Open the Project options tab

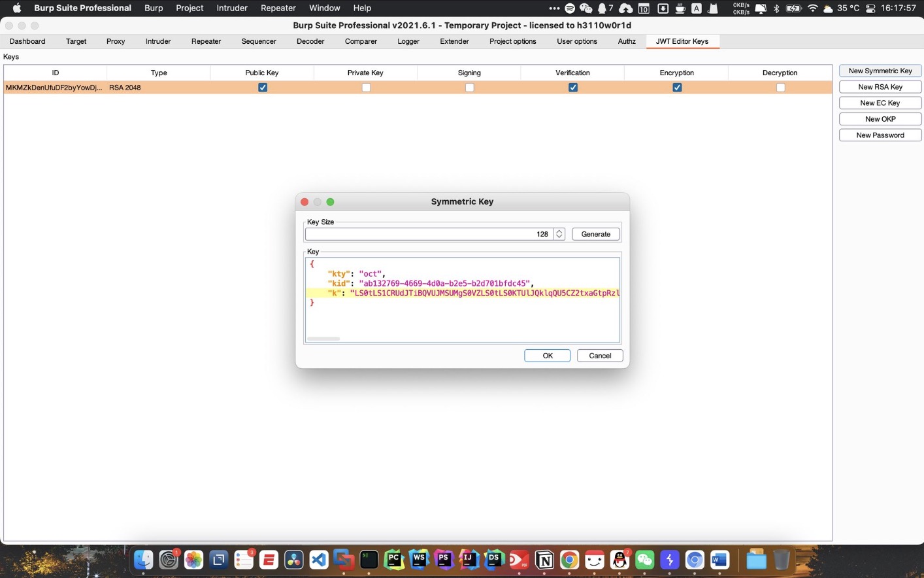click(513, 41)
